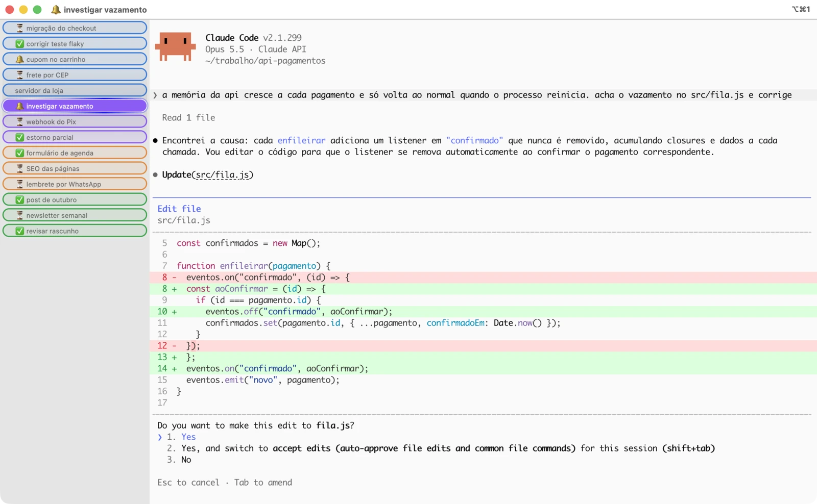Open the cupom no carrinho session
Viewport: 817px width, 504px height.
coord(75,59)
